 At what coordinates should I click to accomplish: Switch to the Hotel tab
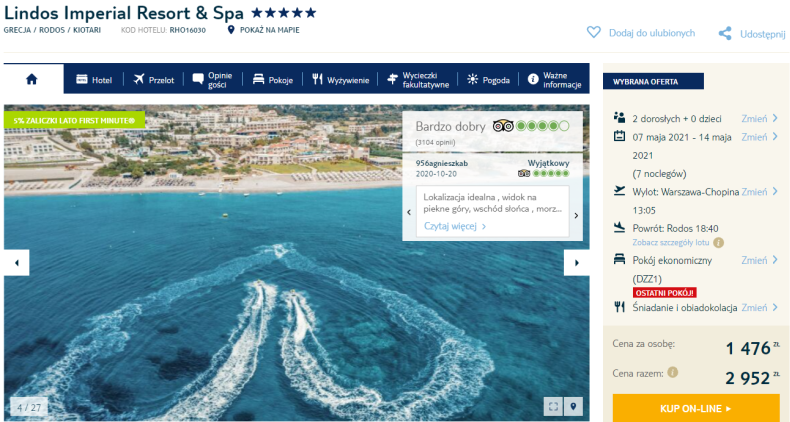[x=94, y=80]
